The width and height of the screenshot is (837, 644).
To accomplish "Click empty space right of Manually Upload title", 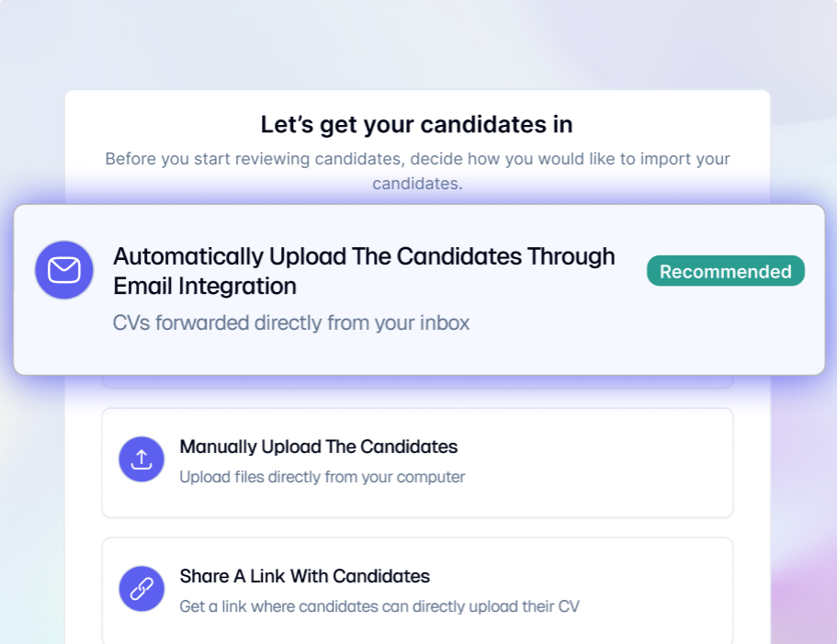I will (597, 447).
